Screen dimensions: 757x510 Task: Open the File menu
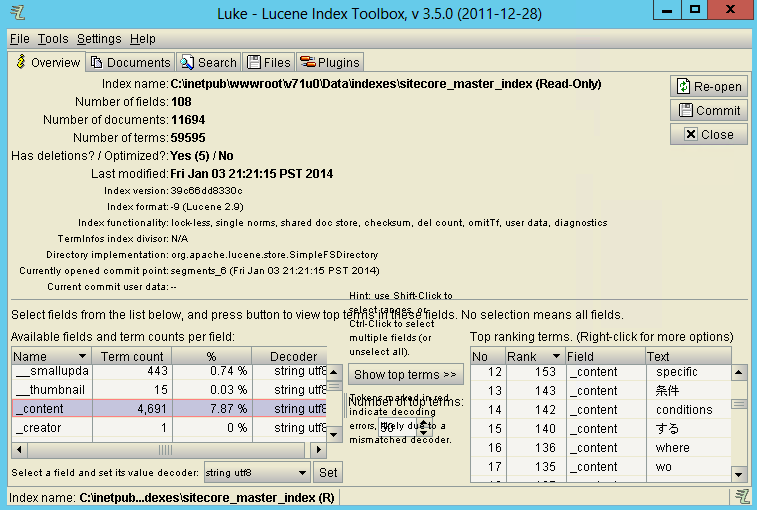[20, 39]
